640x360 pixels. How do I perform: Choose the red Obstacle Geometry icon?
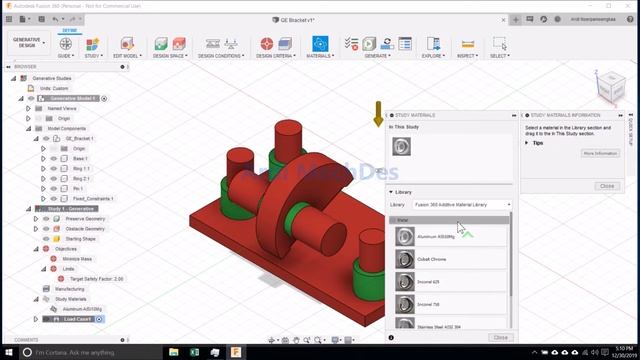(179, 44)
